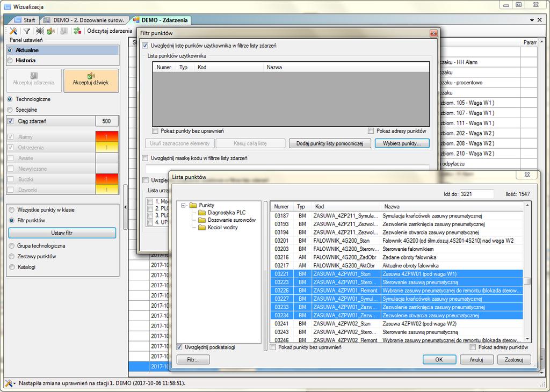Select row 03201 FALOWNIK_4G200_Stan

[397, 241]
